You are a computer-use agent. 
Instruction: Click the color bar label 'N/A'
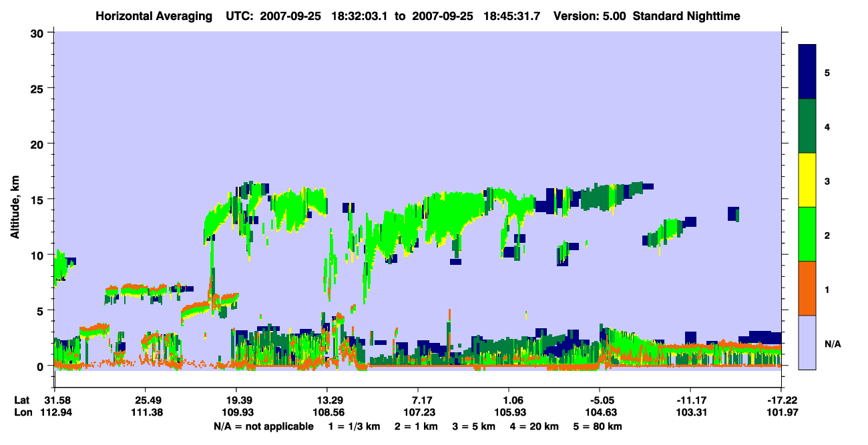click(x=832, y=344)
